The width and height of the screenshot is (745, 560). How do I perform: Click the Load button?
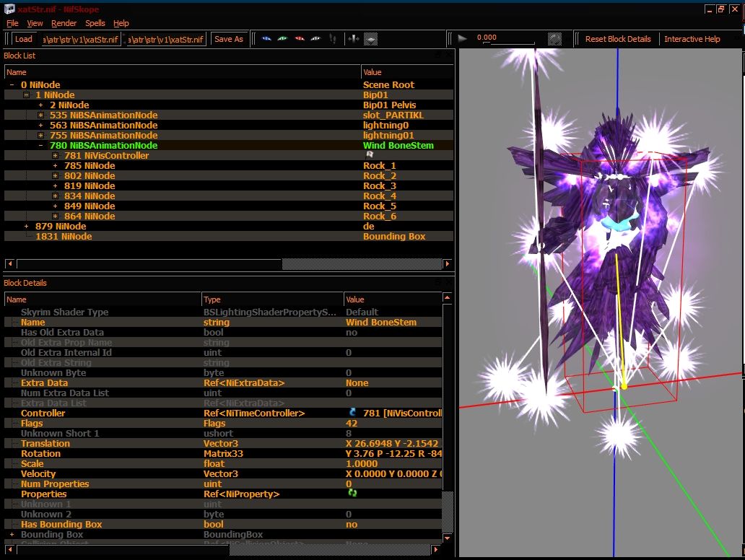pyautogui.click(x=23, y=39)
